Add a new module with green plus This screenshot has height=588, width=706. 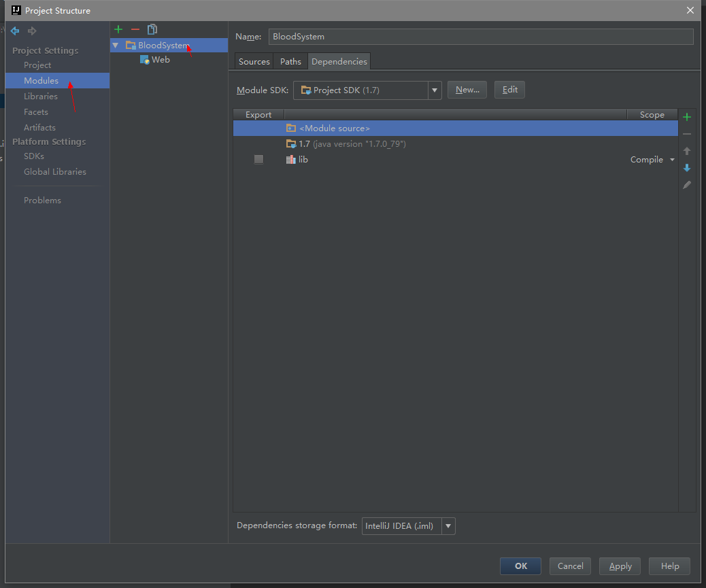[118, 29]
